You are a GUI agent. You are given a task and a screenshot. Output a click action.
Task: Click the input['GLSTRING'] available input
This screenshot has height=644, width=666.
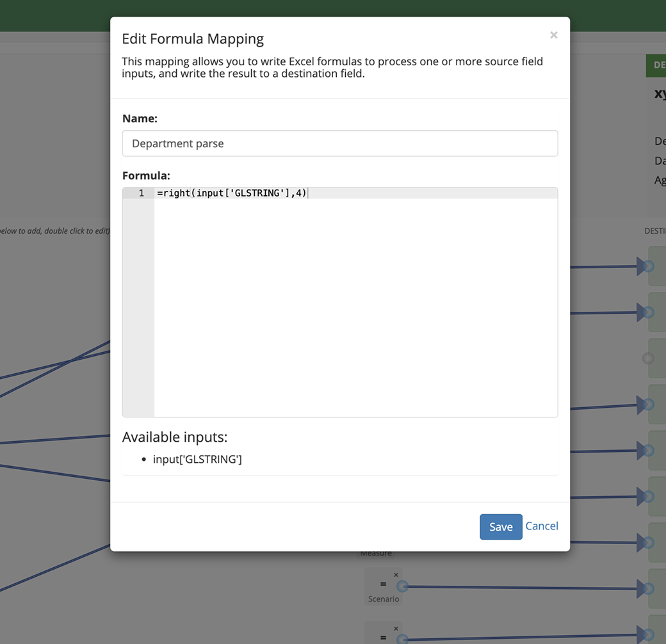197,460
